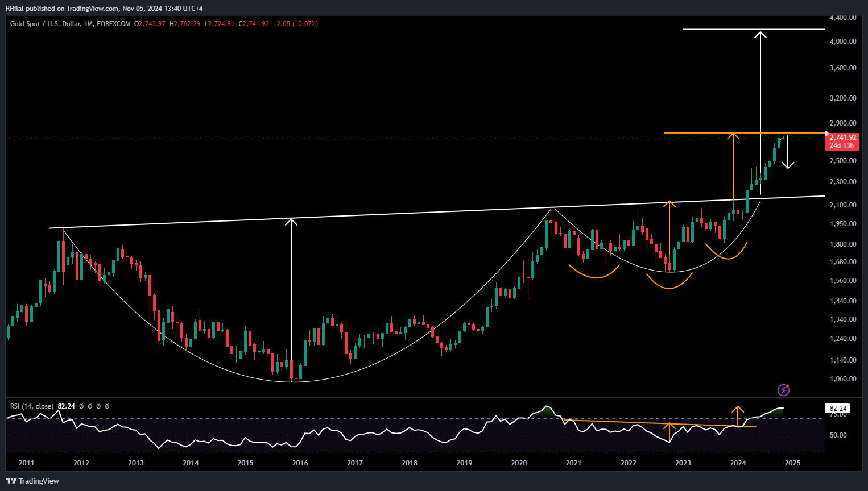Click the 1,340.00 price axis label
This screenshot has width=868, height=491.
pyautogui.click(x=843, y=319)
